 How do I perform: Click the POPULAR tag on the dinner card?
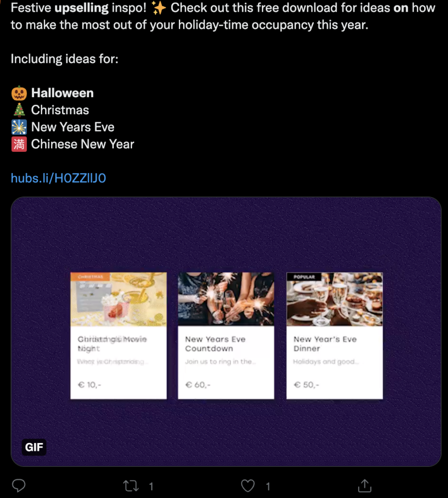pos(304,277)
